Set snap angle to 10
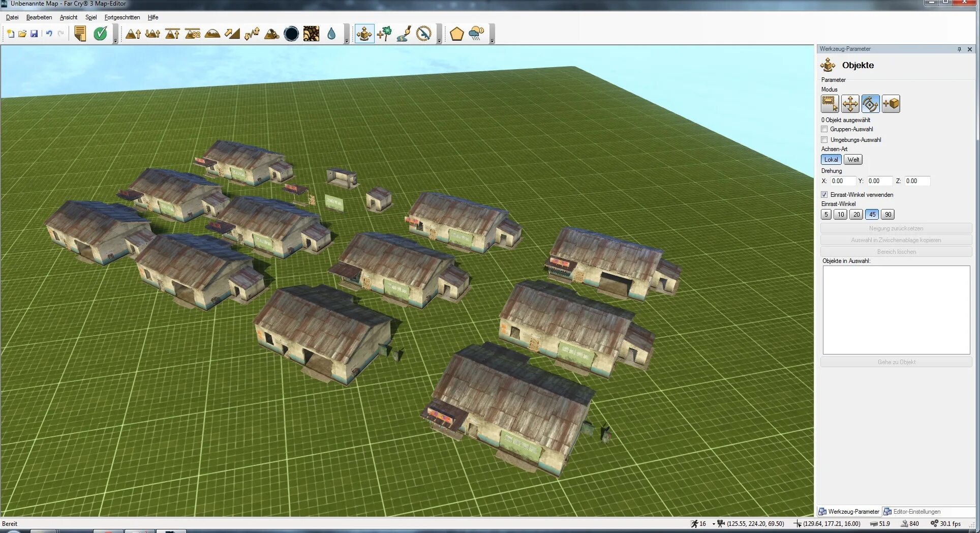The width and height of the screenshot is (980, 533). (x=841, y=215)
